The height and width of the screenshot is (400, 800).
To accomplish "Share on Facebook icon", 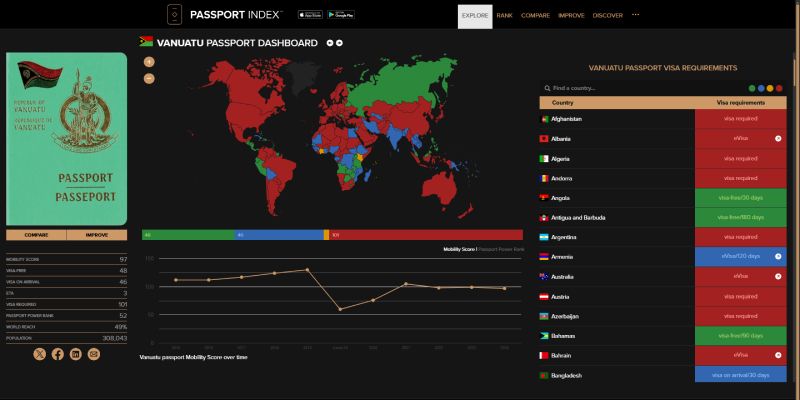I will tap(58, 354).
